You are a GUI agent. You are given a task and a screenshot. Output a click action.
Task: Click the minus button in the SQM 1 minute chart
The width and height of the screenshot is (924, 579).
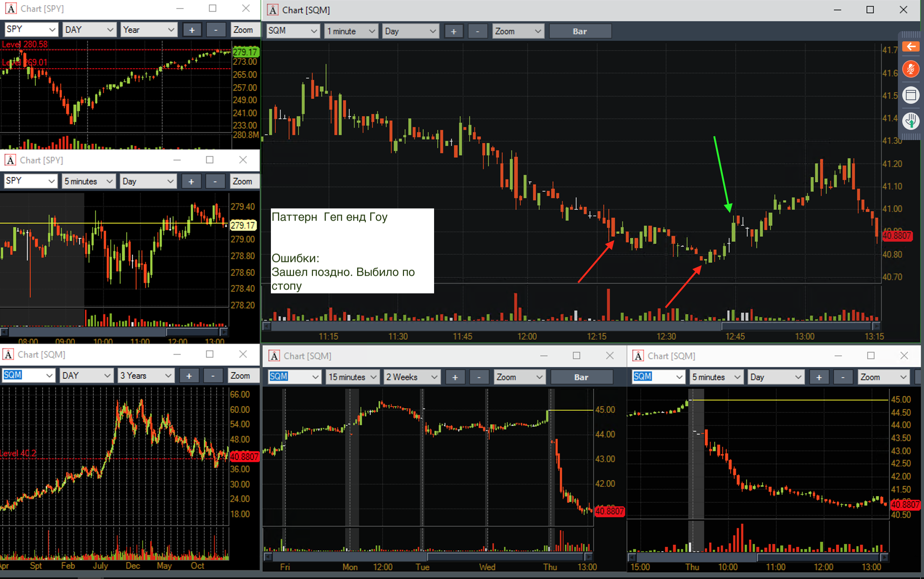(477, 32)
